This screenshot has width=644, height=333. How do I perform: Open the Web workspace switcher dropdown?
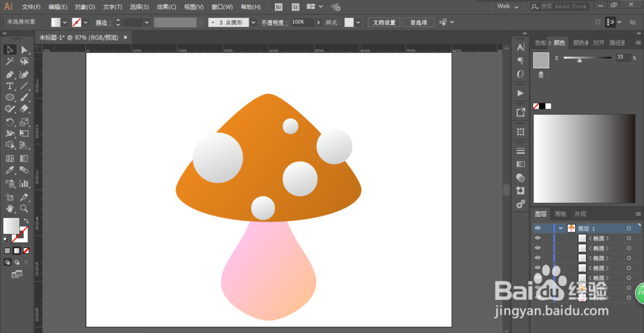507,6
